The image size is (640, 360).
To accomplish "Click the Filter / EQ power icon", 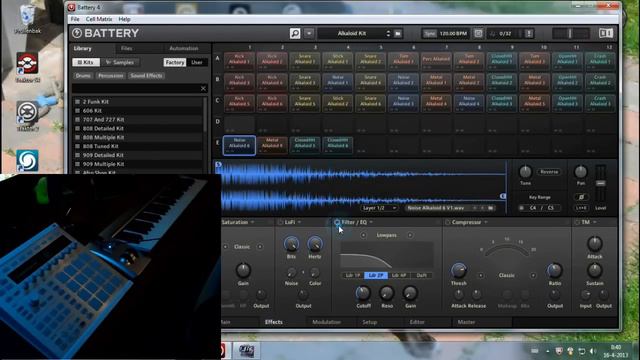I will [337, 222].
